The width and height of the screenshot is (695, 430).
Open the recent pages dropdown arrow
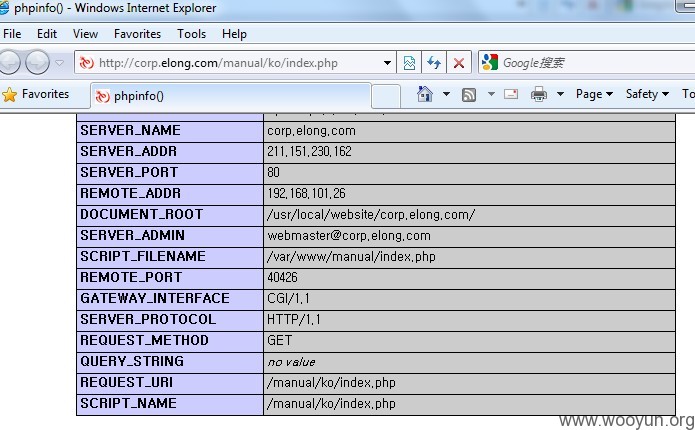click(59, 63)
